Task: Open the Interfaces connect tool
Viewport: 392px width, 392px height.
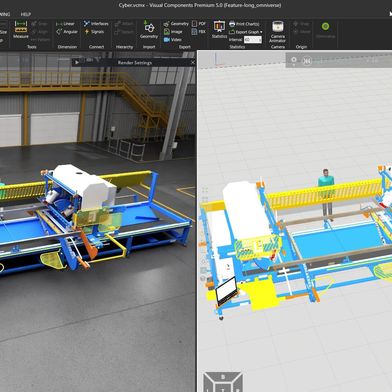Action: point(96,24)
